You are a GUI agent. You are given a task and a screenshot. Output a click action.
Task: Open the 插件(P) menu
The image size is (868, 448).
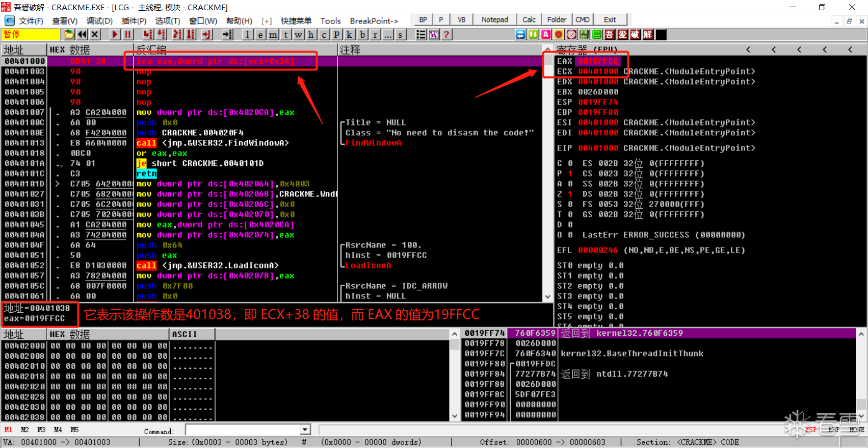pos(134,21)
